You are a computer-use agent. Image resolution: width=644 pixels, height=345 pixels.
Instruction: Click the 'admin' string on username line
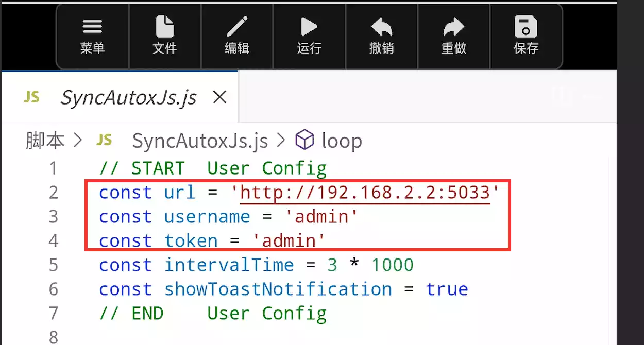click(321, 217)
